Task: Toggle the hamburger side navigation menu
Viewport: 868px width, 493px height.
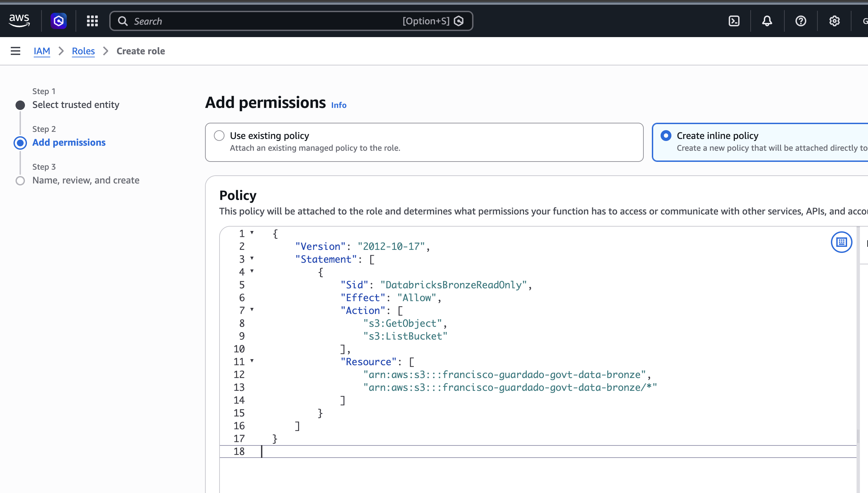Action: click(16, 51)
